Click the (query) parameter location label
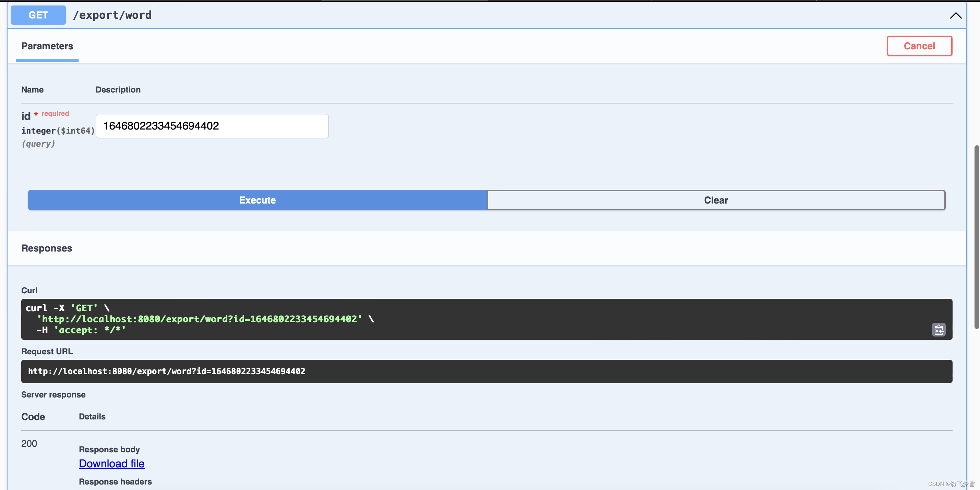 38,144
